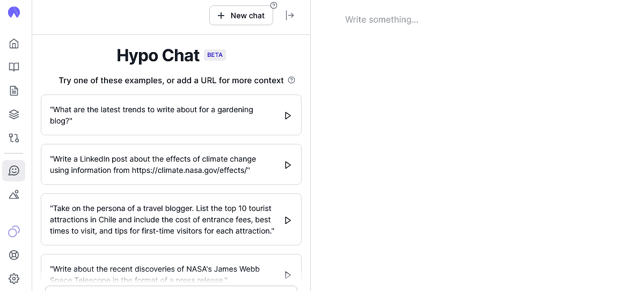This screenshot has width=644, height=291.
Task: Select the stacked layers sidebar icon
Action: pyautogui.click(x=14, y=114)
